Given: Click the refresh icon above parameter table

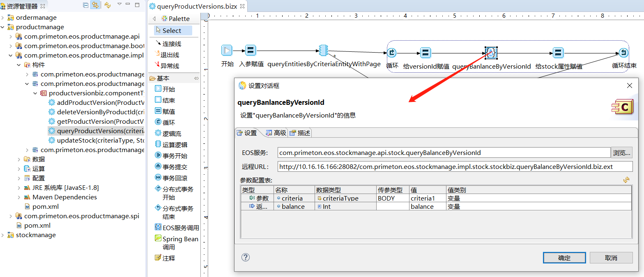Looking at the screenshot, I should click(x=626, y=180).
